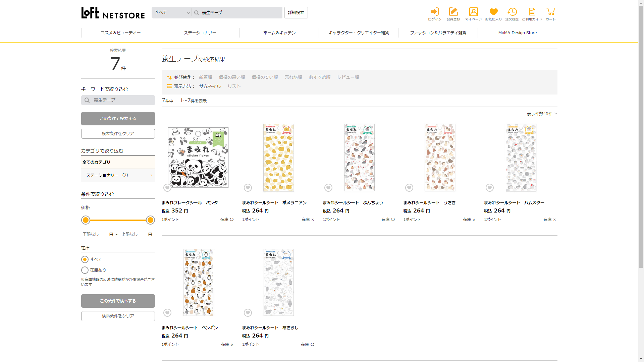Viewport: 644px width, 362px height.
Task: Click the right price slider handle
Action: [150, 220]
